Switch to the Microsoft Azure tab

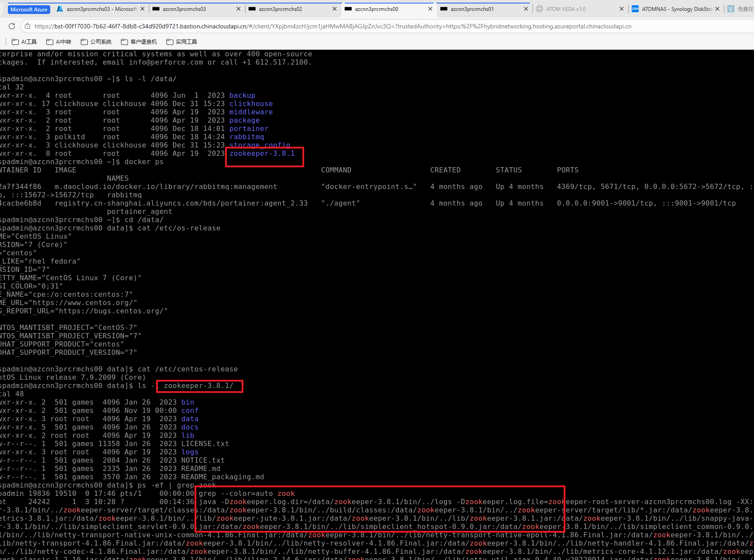[29, 9]
